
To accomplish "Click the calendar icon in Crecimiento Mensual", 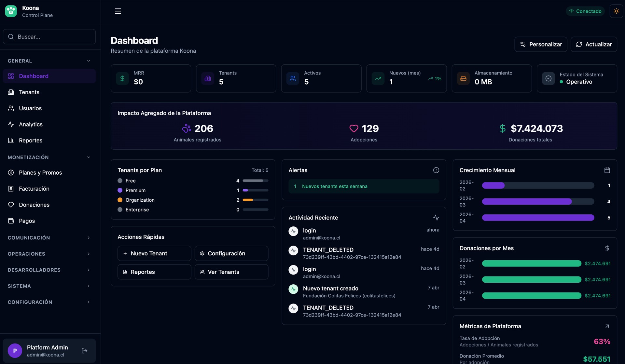I will (x=607, y=170).
